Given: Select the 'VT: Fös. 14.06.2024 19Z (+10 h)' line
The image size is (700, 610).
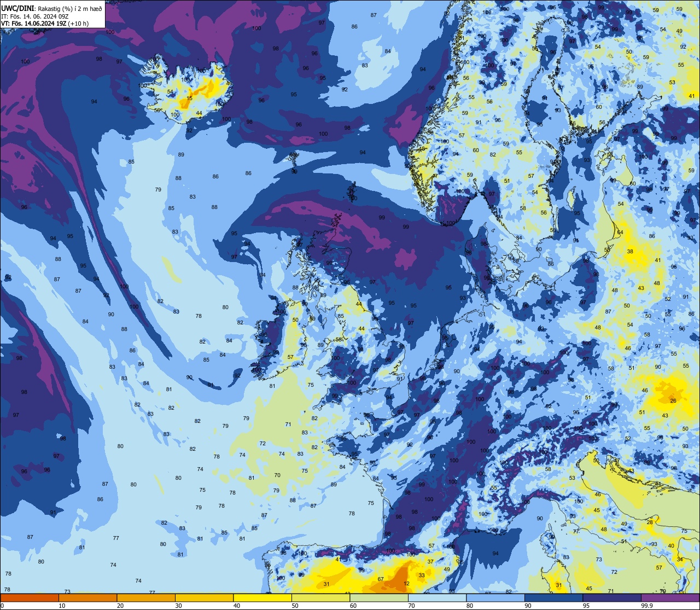Looking at the screenshot, I should 45,24.
